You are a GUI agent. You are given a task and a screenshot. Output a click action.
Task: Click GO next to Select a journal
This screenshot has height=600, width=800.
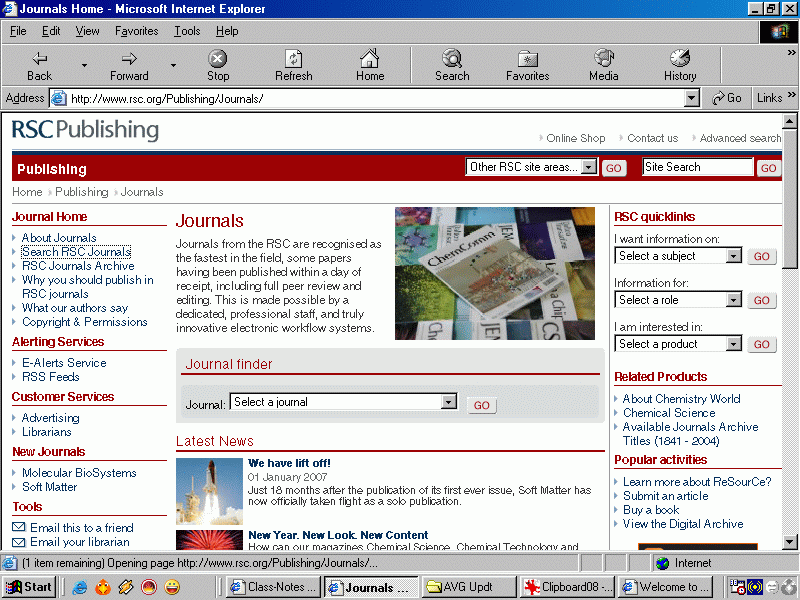point(482,405)
